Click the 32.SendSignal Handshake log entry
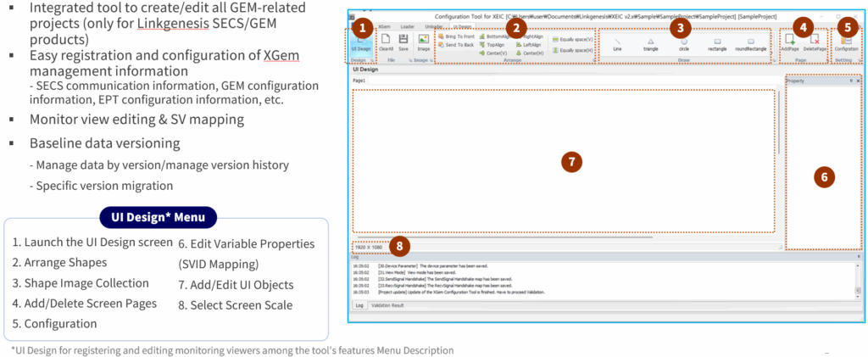The width and height of the screenshot is (868, 357). (431, 279)
